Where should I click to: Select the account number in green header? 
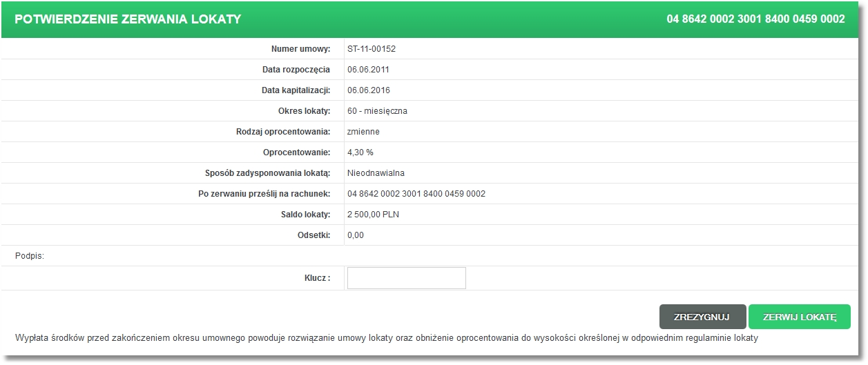(755, 19)
